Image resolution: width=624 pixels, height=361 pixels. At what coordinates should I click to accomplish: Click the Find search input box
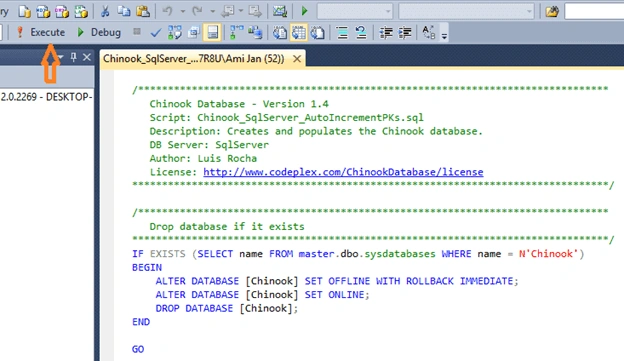point(594,11)
